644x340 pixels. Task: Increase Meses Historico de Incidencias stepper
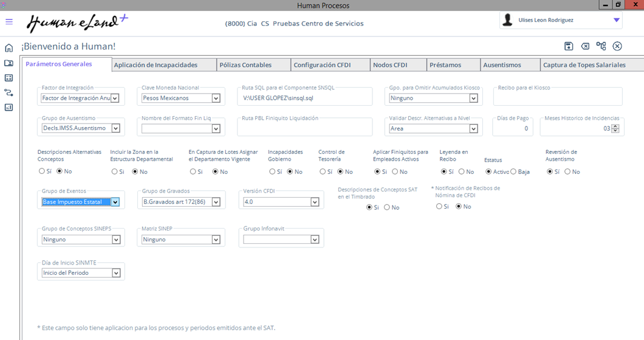[615, 127]
